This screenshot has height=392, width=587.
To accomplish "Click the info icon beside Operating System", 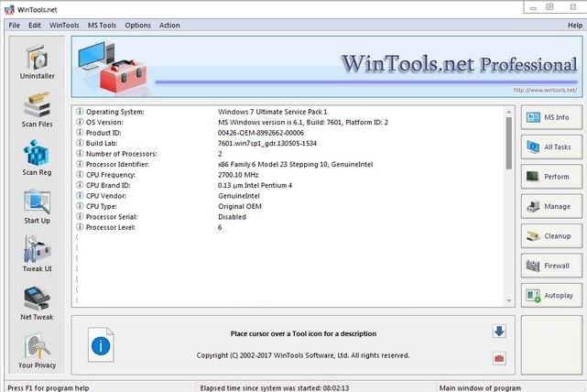I will (x=80, y=111).
